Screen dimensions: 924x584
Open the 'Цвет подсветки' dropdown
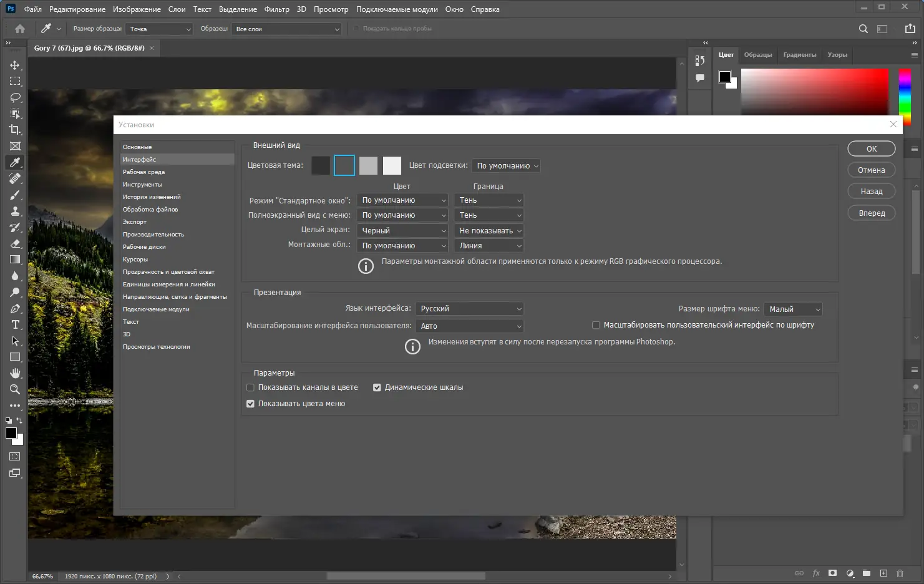pos(506,166)
